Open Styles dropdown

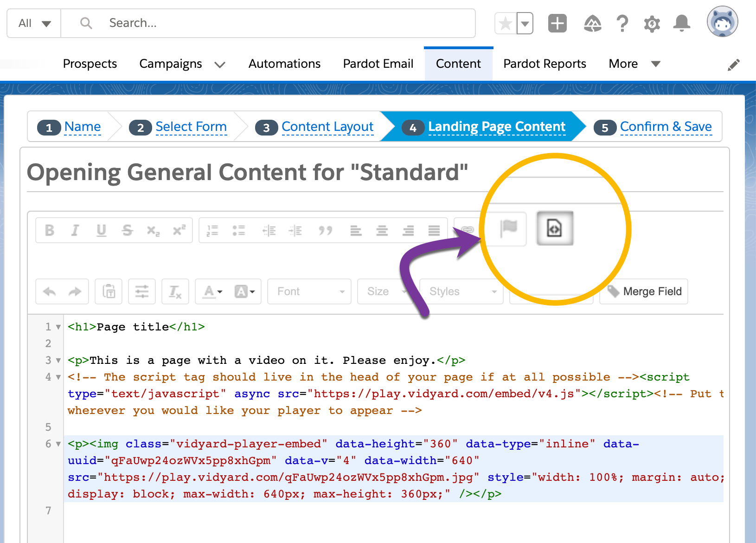coord(461,291)
